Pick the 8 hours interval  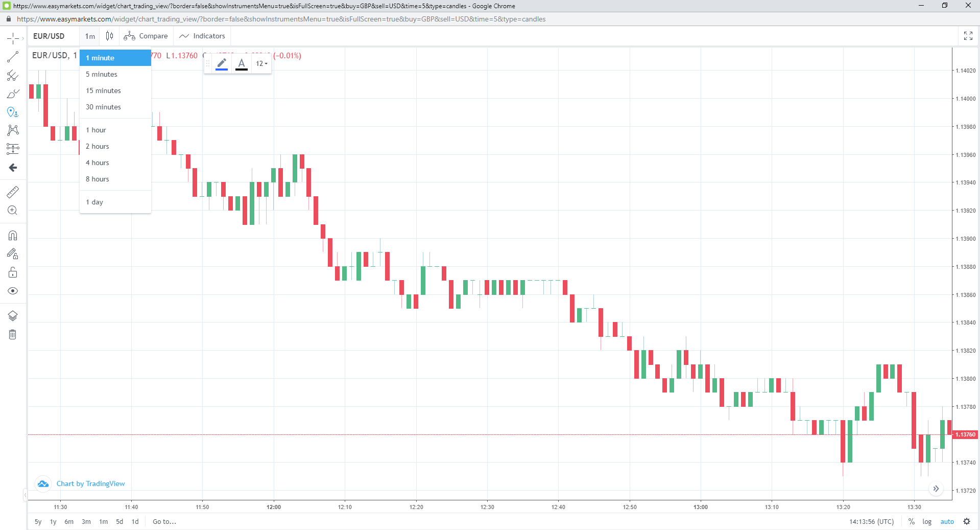click(115, 179)
